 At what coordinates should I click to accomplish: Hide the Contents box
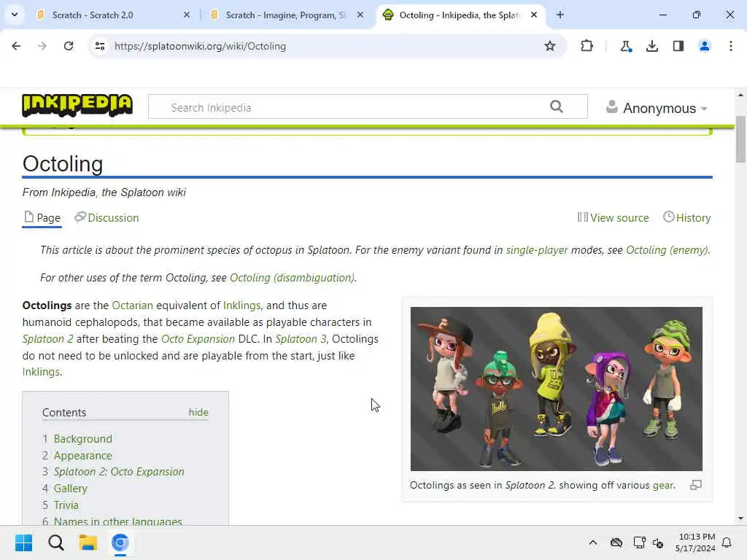198,413
